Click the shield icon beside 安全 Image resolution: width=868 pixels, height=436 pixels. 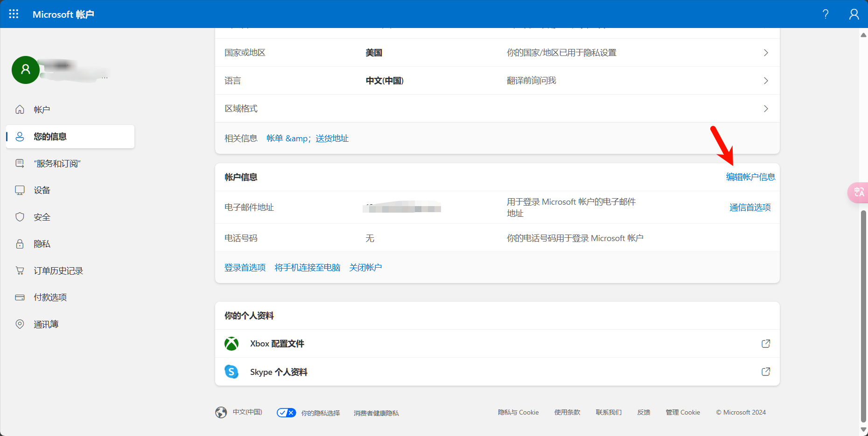[x=20, y=217]
